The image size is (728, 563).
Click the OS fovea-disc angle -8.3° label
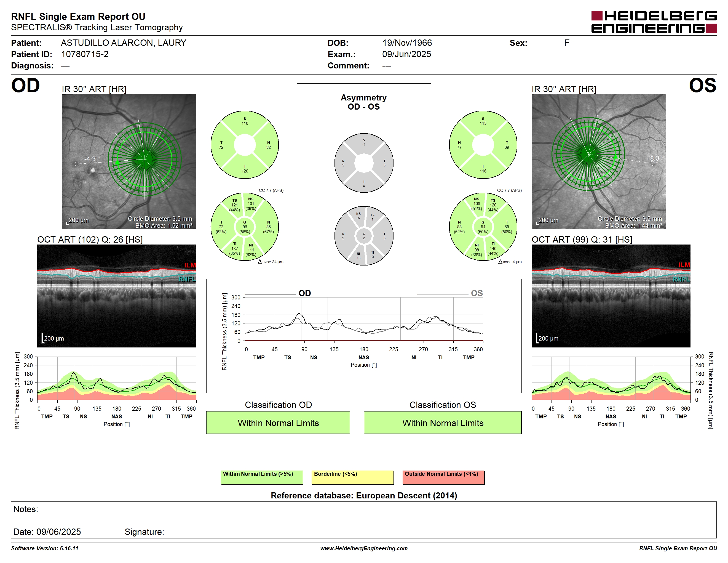(x=656, y=158)
